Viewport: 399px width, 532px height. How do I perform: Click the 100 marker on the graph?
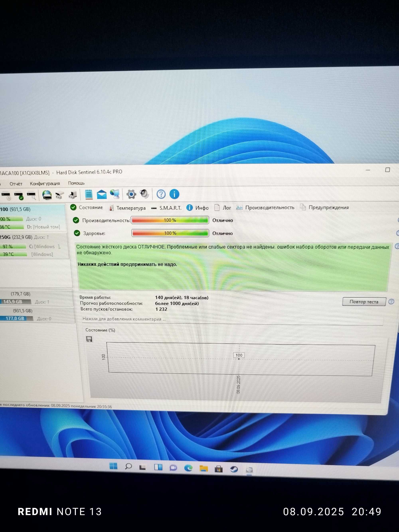pyautogui.click(x=239, y=355)
